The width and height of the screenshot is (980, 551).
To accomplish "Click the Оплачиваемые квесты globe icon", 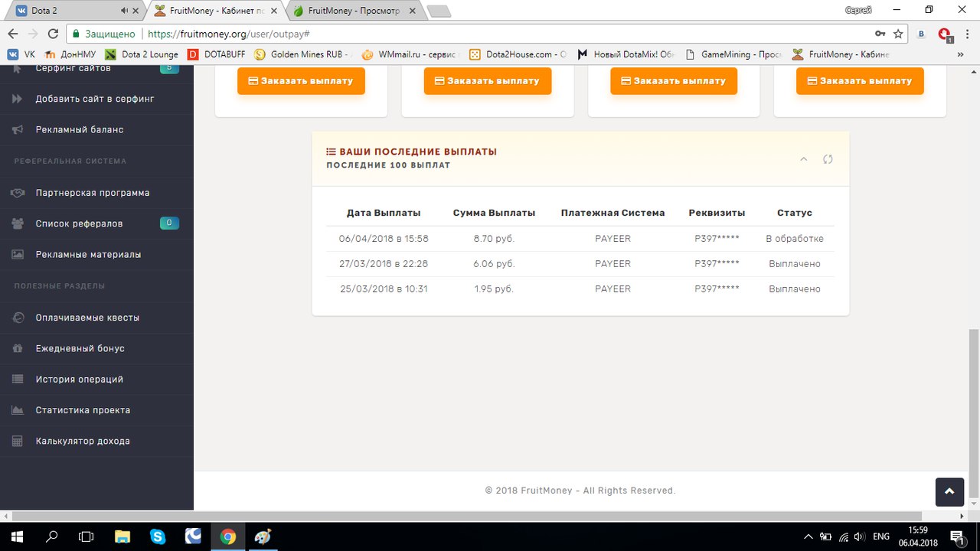I will point(18,318).
